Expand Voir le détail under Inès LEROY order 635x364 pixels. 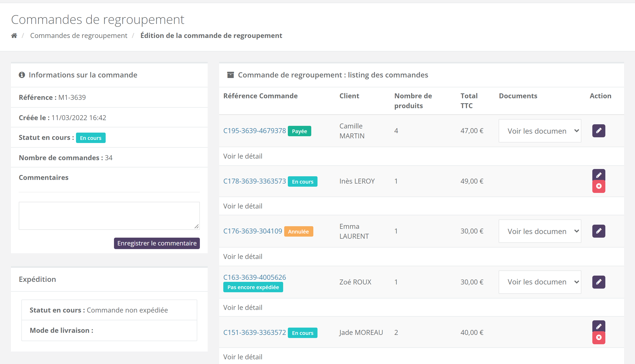243,206
